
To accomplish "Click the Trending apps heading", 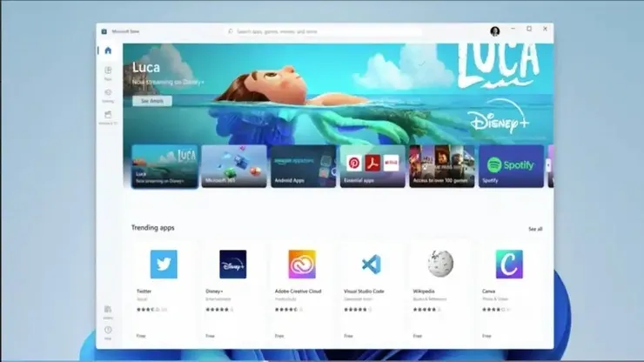I will [x=153, y=228].
